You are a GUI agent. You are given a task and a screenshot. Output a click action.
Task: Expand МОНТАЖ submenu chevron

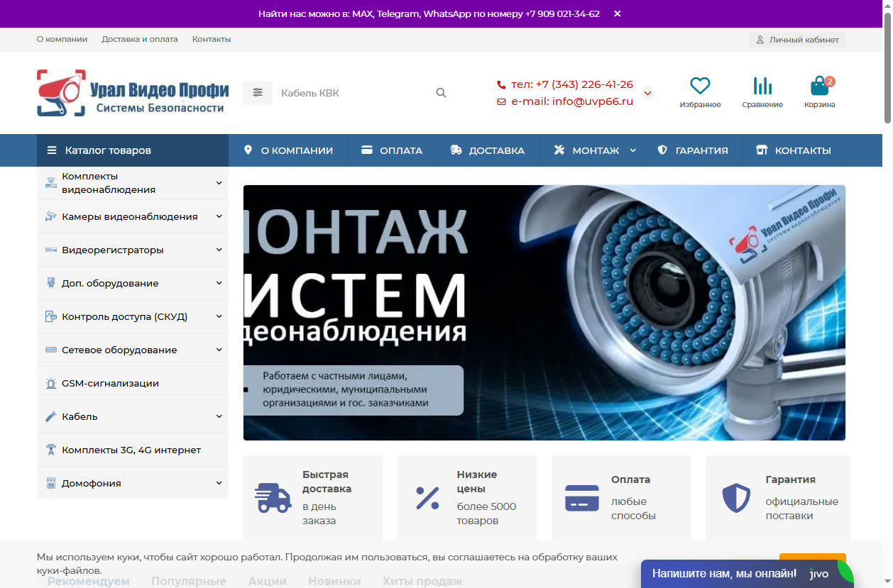(x=632, y=150)
